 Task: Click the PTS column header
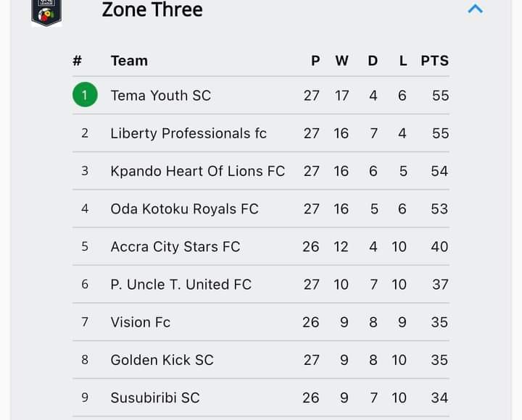coord(434,61)
